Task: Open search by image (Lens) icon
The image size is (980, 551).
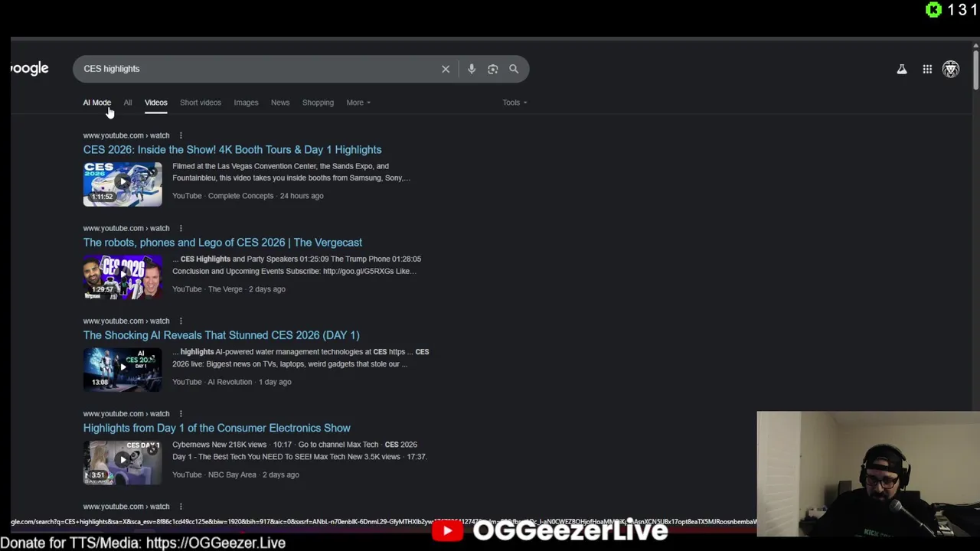Action: [493, 69]
